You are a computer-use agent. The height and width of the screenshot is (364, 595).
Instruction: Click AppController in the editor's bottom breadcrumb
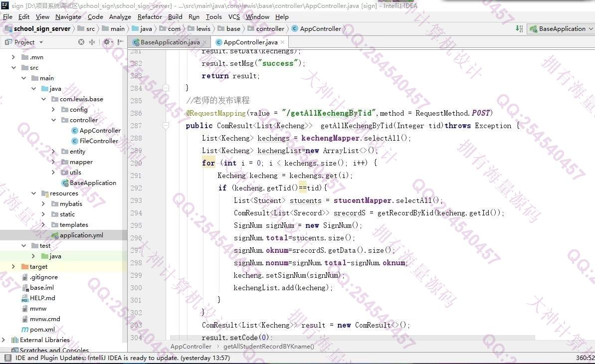tap(191, 346)
